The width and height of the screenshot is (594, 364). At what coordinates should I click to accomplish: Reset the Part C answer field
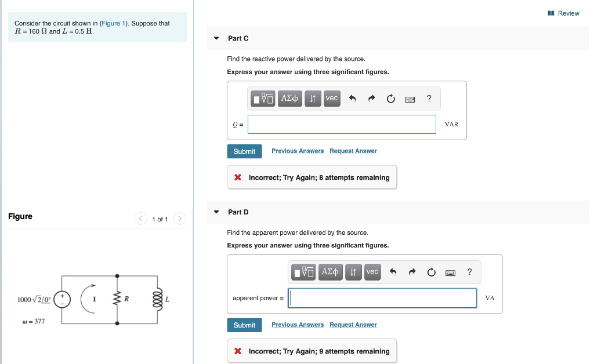coord(390,99)
